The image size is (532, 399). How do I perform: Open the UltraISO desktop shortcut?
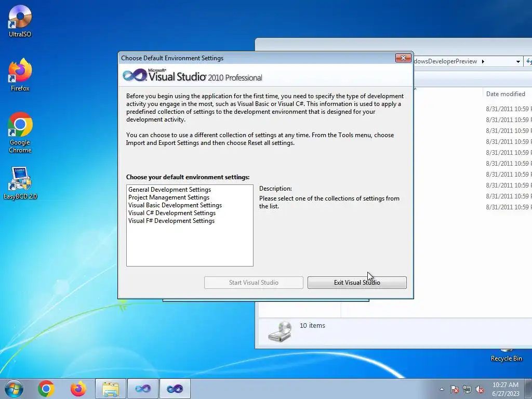(x=20, y=21)
